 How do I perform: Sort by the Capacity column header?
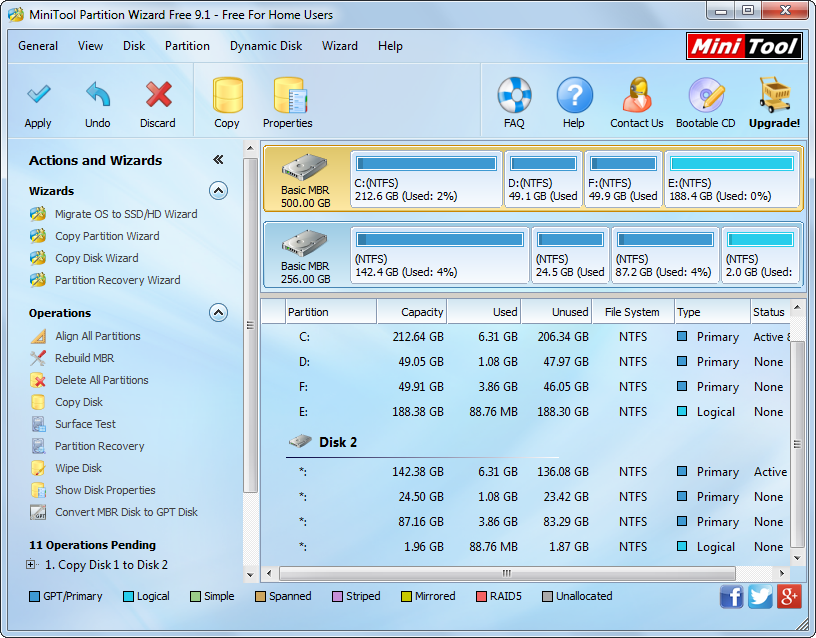(412, 312)
